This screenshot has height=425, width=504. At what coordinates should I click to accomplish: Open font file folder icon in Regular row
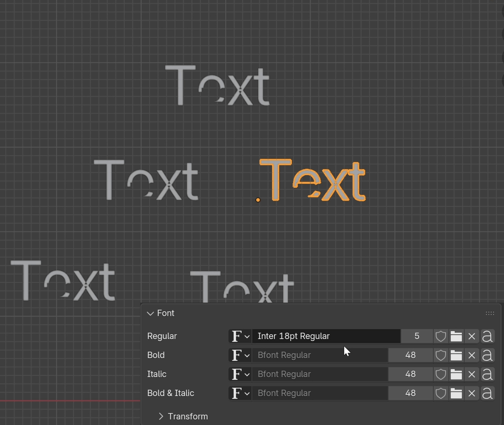click(x=456, y=336)
